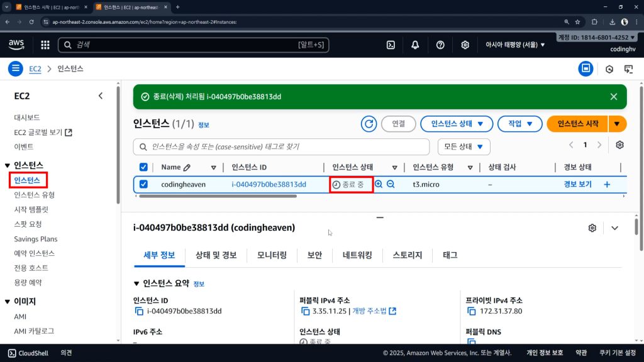Screen dimensions: 644x362
Task: Click the AWS logo home icon
Action: (x=16, y=45)
